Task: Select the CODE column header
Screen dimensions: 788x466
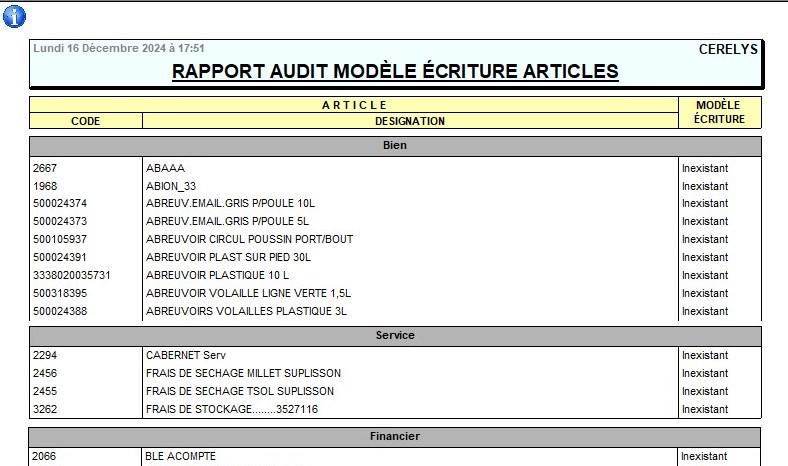Action: point(86,121)
